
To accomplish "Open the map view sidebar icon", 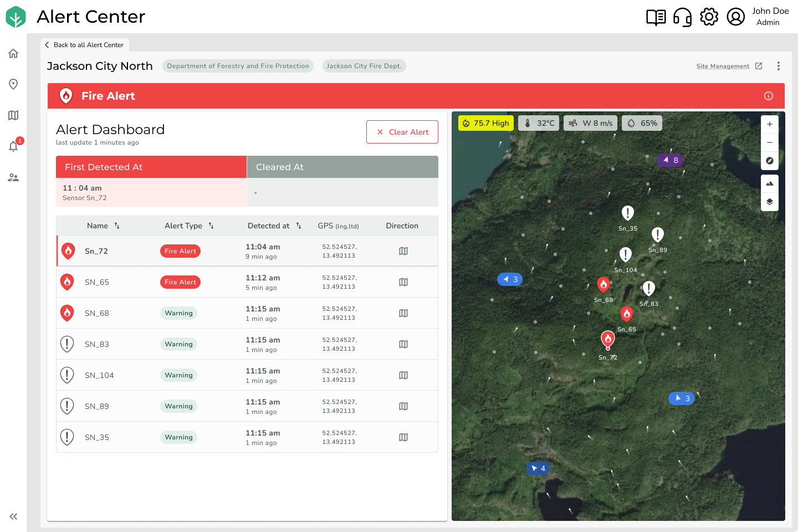I will [13, 115].
